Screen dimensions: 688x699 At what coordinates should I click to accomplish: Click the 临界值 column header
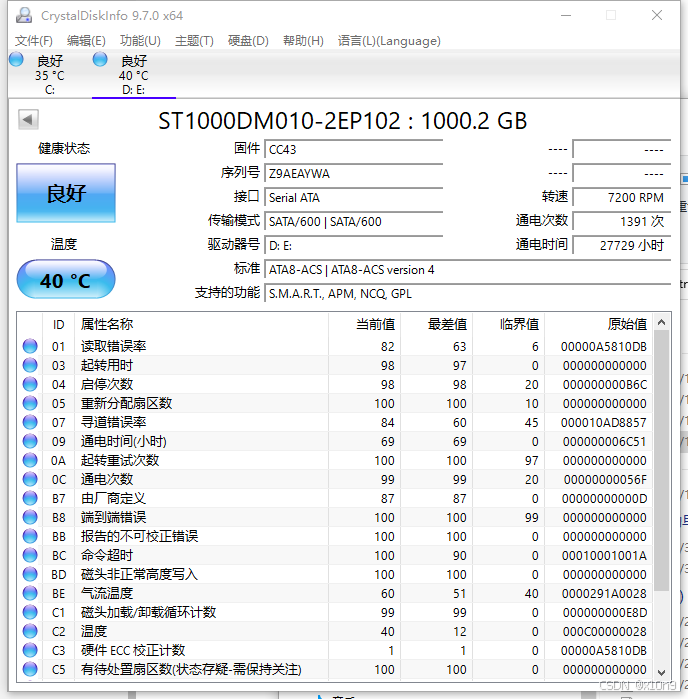pos(509,324)
